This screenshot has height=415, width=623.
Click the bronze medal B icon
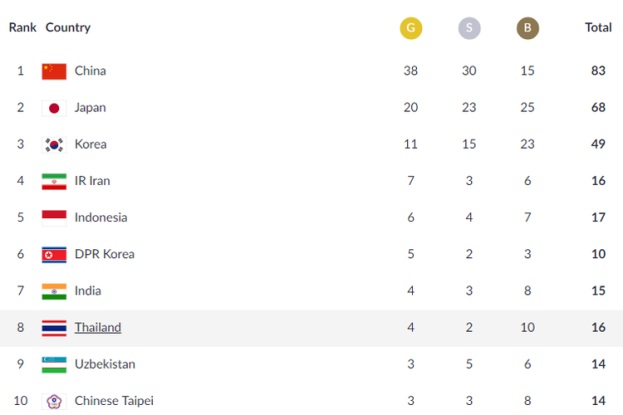(528, 28)
